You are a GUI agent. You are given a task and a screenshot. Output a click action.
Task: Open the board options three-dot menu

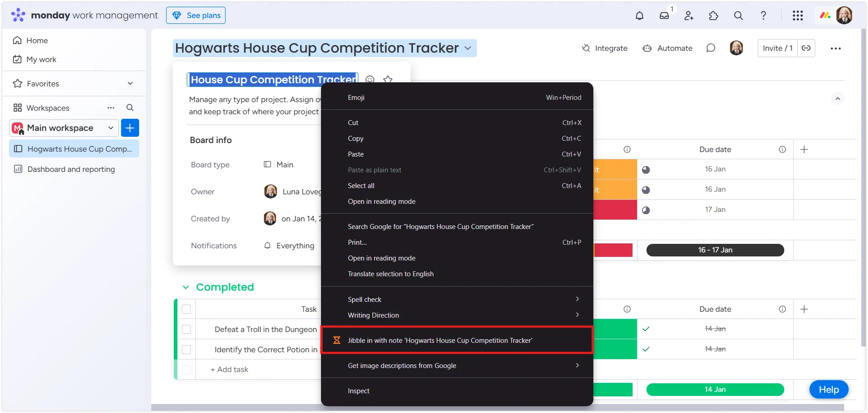click(836, 48)
